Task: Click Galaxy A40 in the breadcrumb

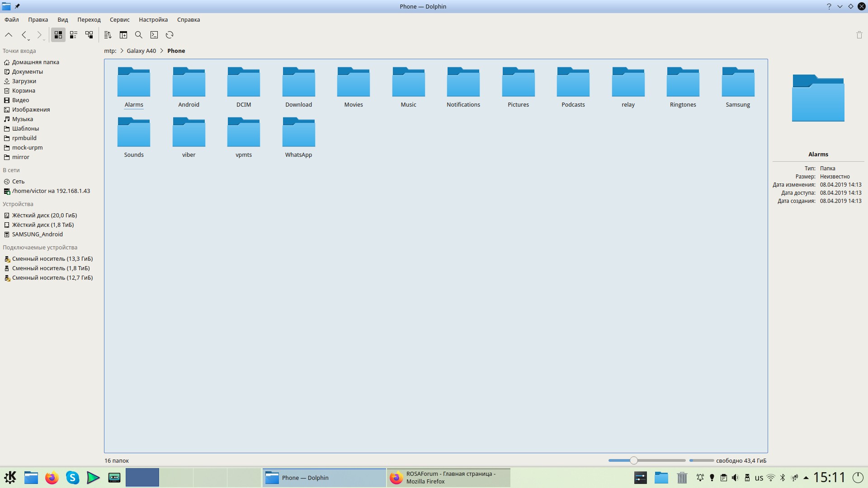Action: point(141,51)
